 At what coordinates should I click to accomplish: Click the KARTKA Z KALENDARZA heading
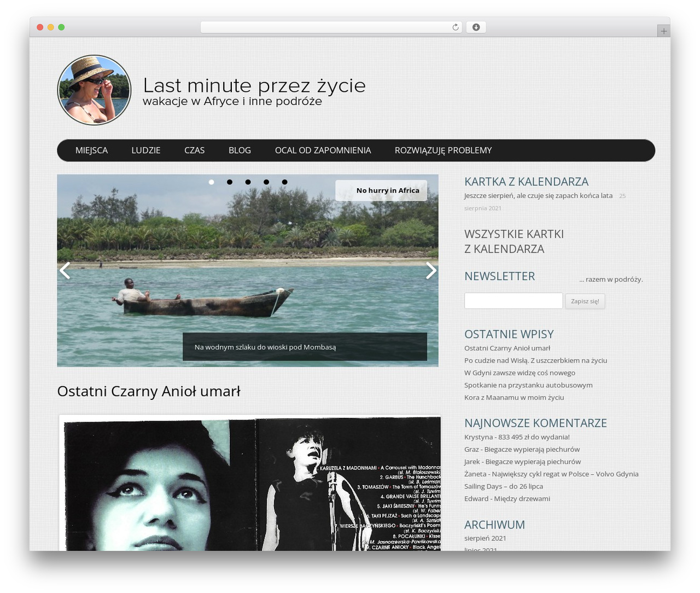point(526,182)
